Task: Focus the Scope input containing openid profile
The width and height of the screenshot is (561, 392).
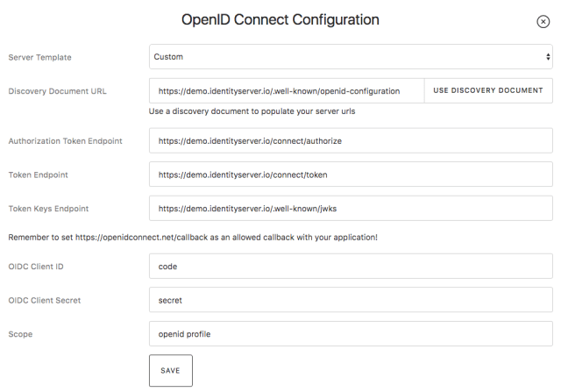Action: point(351,333)
